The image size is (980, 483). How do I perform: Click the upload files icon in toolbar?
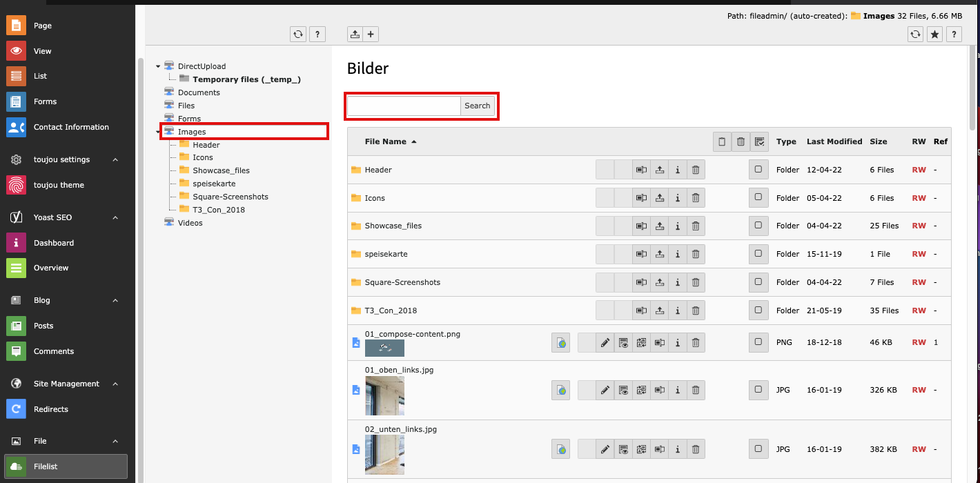tap(354, 34)
